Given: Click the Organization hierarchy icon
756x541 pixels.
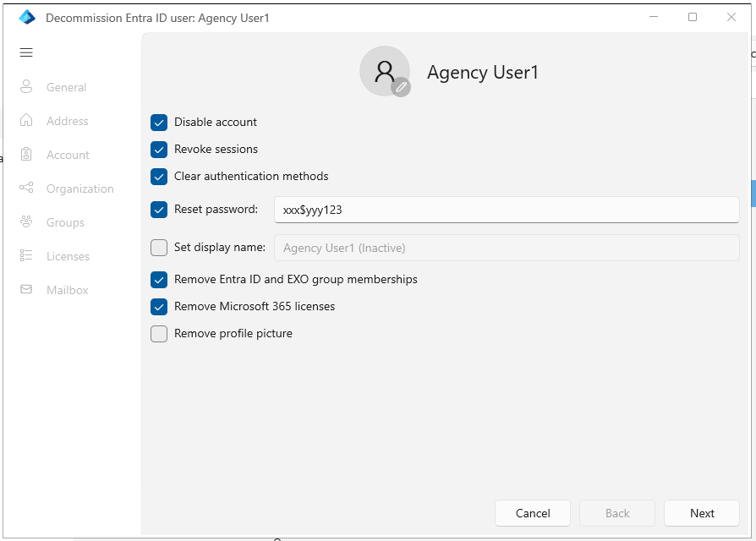Looking at the screenshot, I should pos(26,189).
